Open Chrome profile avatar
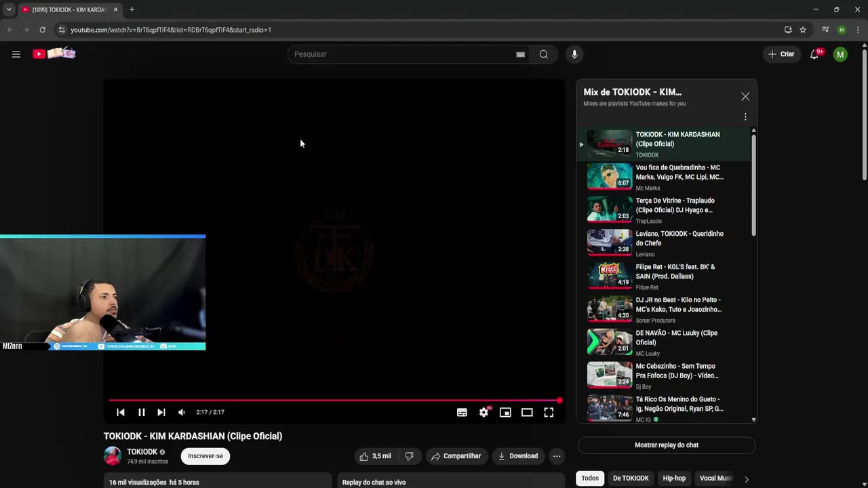This screenshot has height=488, width=868. coord(842,30)
